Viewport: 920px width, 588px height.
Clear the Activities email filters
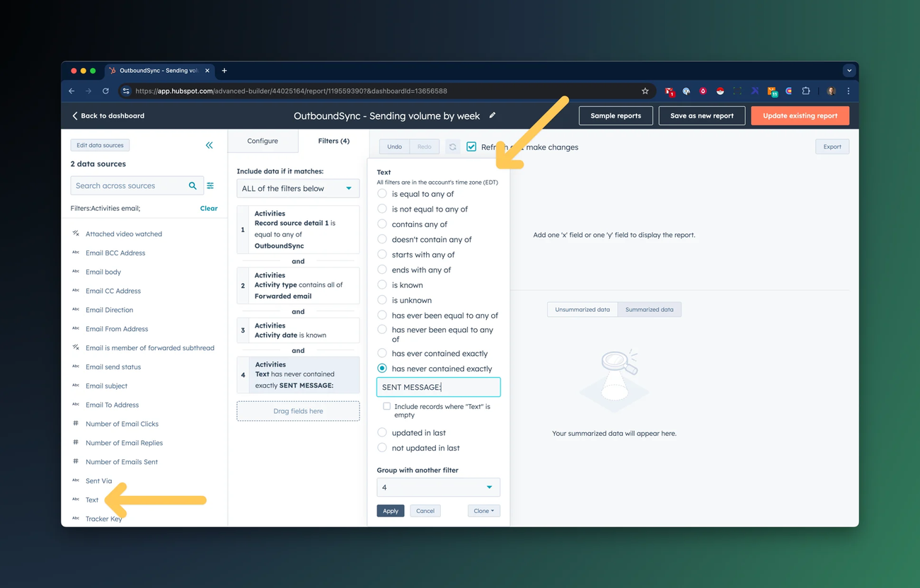point(208,208)
